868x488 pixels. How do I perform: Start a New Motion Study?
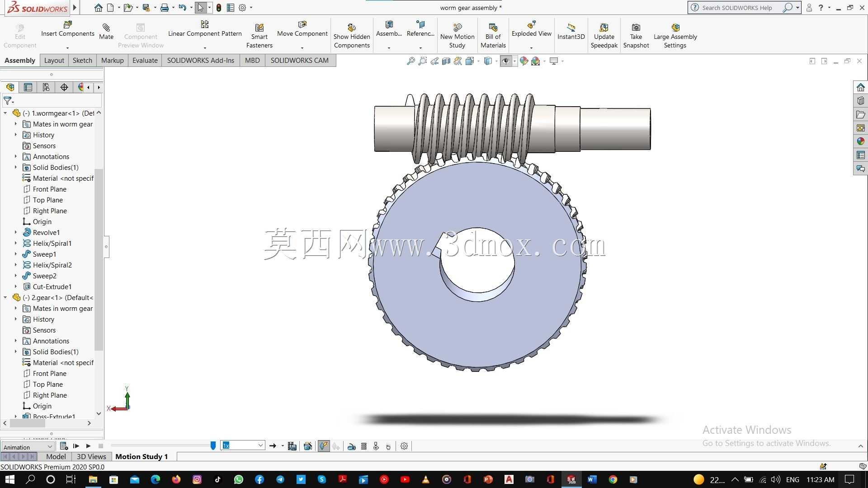[x=458, y=36]
